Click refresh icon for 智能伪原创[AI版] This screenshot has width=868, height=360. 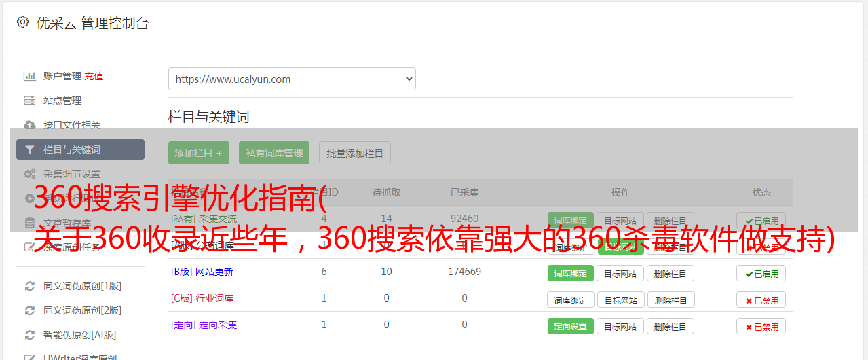pos(29,335)
